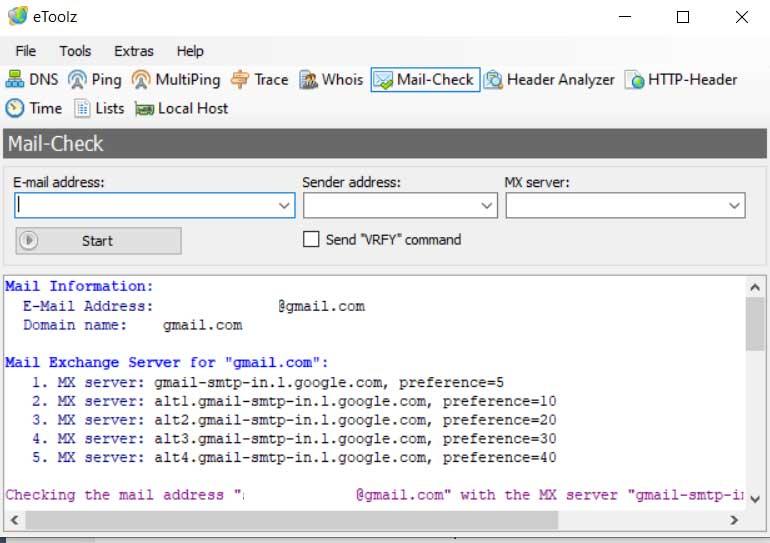Click the MX server line with preference=5
The height and width of the screenshot is (543, 770).
(268, 382)
